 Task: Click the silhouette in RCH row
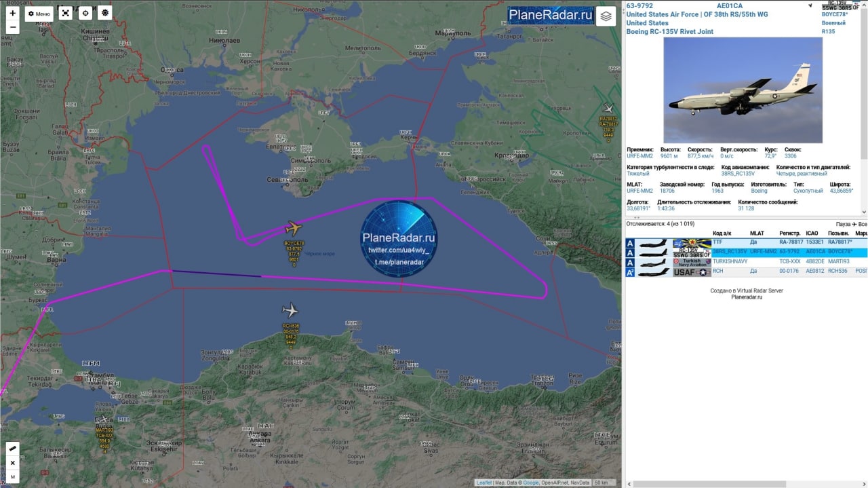click(x=654, y=272)
